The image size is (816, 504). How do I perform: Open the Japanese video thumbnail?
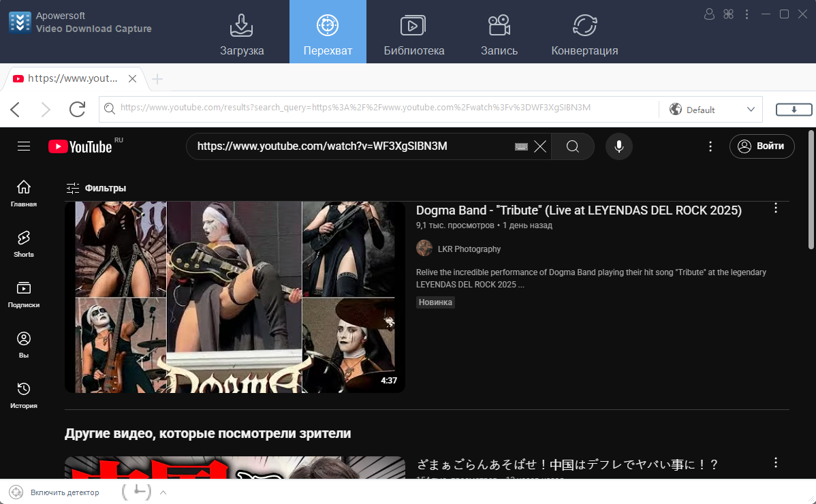coord(235,468)
